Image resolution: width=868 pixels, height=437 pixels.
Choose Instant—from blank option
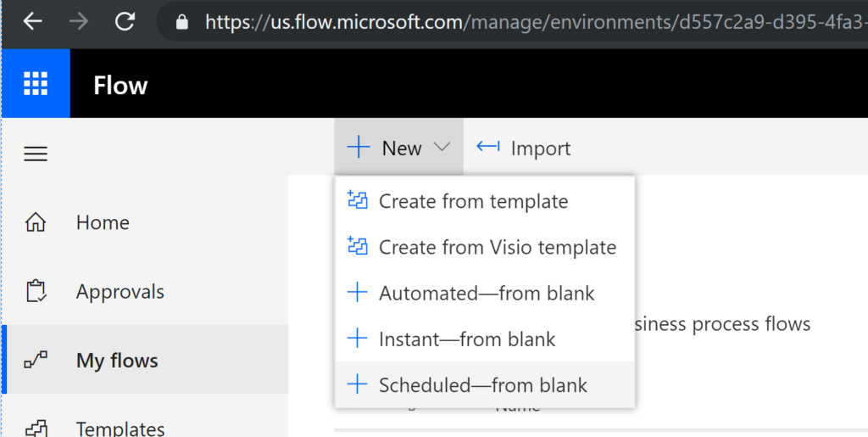pos(467,339)
